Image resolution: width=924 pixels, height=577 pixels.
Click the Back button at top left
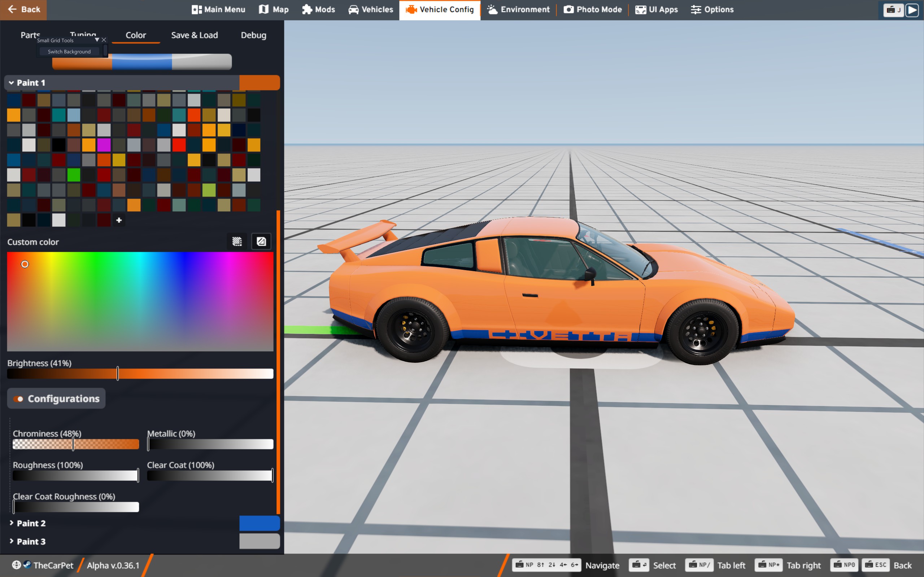[x=23, y=9]
